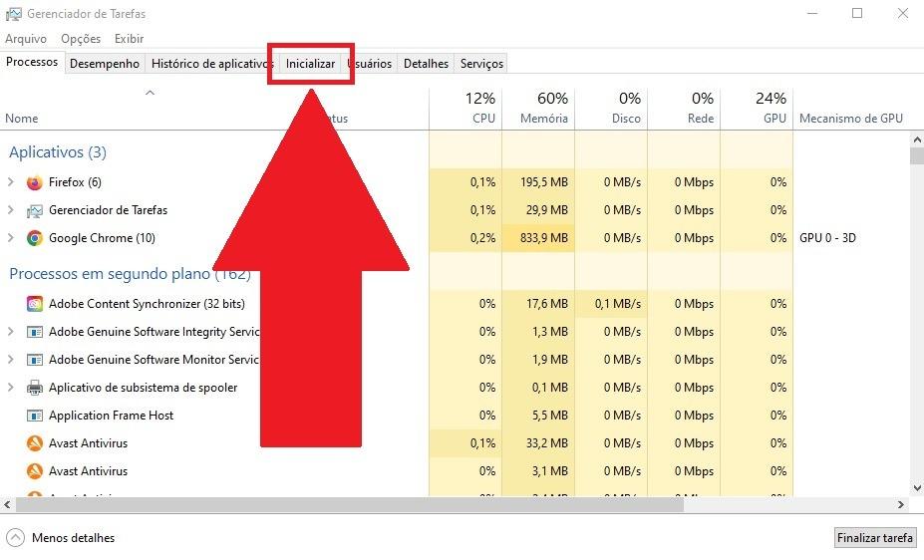This screenshot has width=924, height=560.
Task: Click the Mecanismo de GPU column header
Action: (x=851, y=119)
